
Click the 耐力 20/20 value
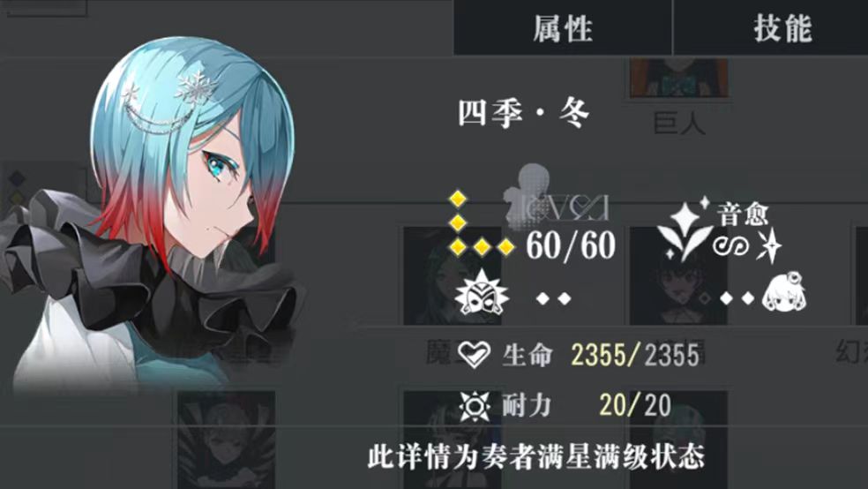pos(635,406)
